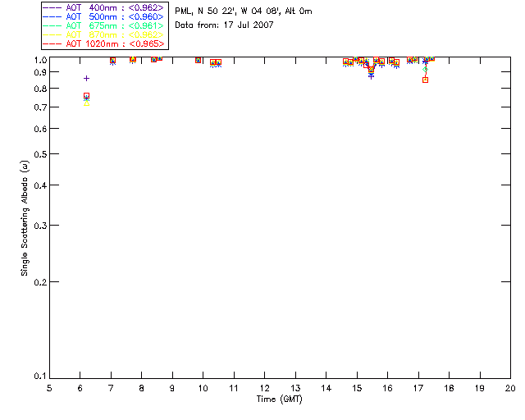Click the 'Single Scattering Albedo' y-axis title
The width and height of the screenshot is (525, 420).
point(25,218)
